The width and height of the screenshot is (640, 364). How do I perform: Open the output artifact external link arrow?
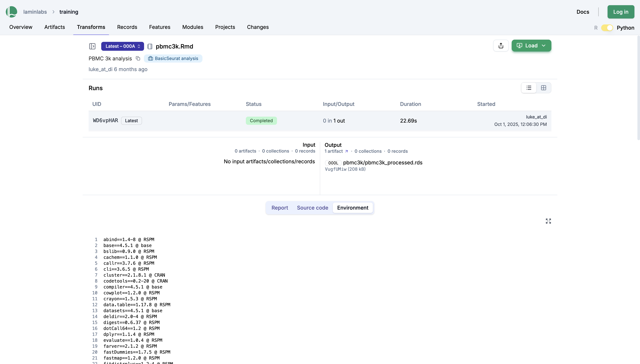(346, 151)
